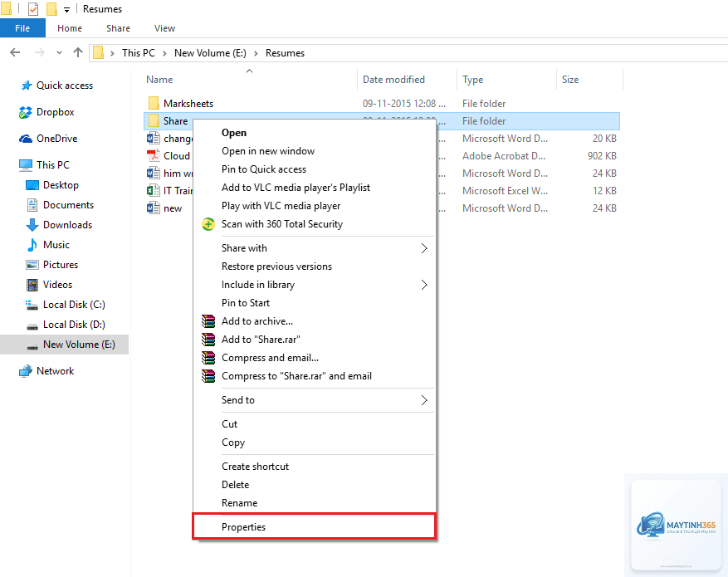Select Create shortcut
Screen dimensions: 728x577
[x=315, y=467]
